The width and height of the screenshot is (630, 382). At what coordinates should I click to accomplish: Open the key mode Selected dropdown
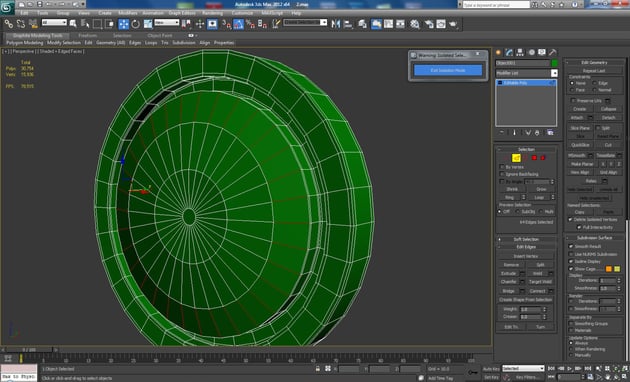coord(523,368)
